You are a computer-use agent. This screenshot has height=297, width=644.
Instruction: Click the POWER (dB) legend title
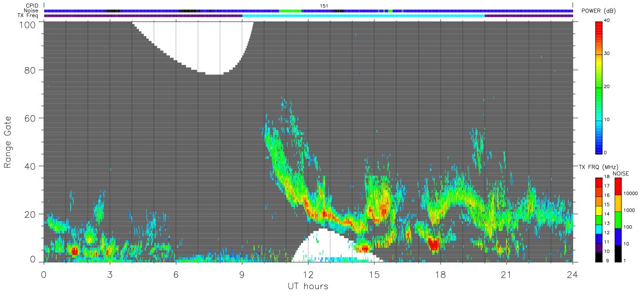(598, 11)
